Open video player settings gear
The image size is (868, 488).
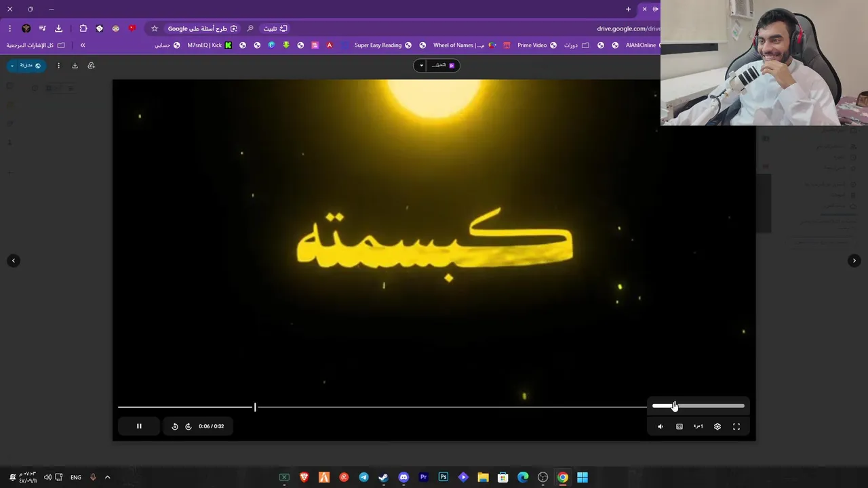(717, 426)
